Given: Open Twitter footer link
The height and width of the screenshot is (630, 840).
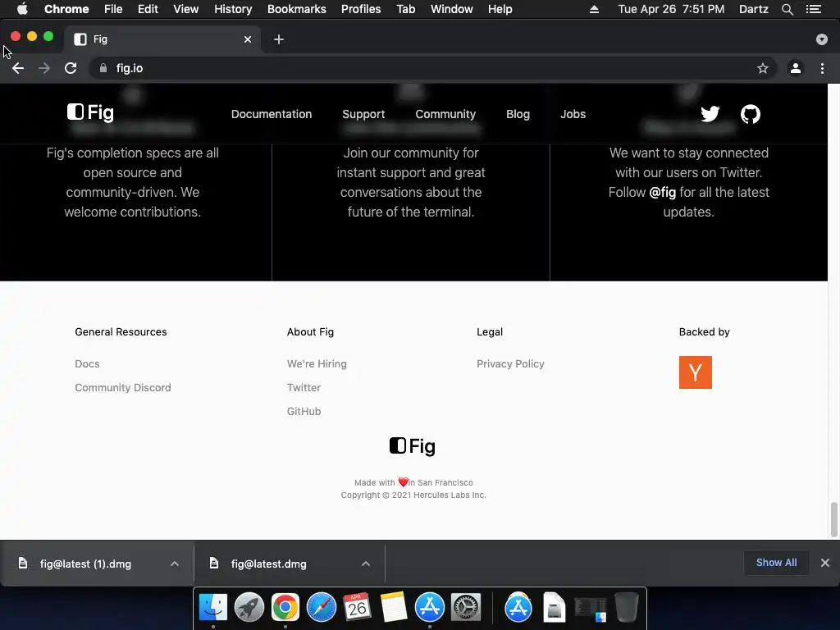Looking at the screenshot, I should pyautogui.click(x=304, y=387).
